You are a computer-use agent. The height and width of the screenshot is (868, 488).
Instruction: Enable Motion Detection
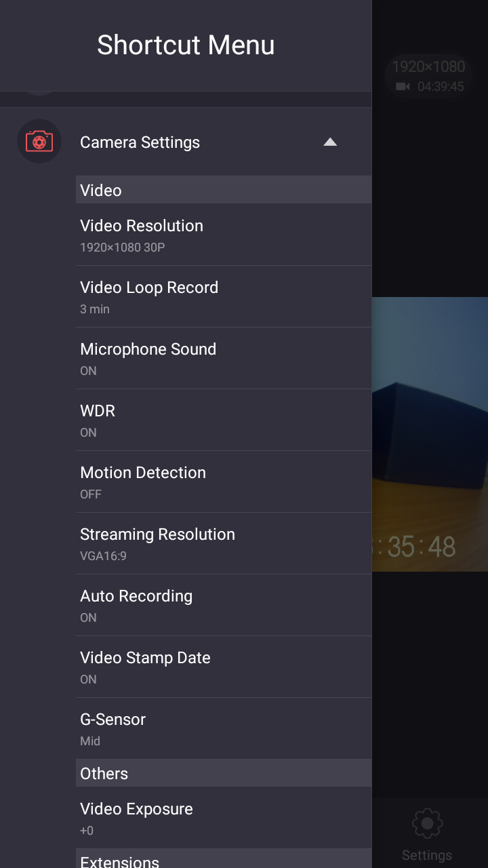coord(224,481)
